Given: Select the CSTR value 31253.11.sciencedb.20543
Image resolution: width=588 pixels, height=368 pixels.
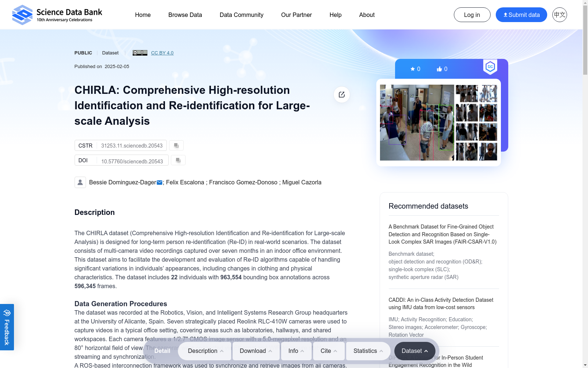Looking at the screenshot, I should click(x=132, y=146).
